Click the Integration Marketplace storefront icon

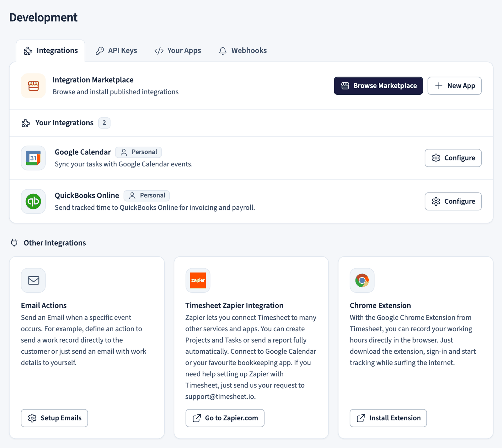33,86
